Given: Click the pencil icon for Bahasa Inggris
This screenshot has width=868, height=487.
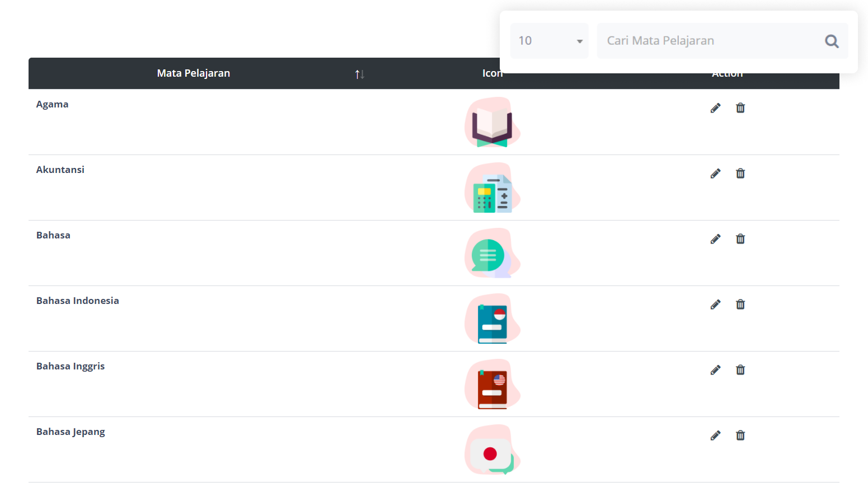Looking at the screenshot, I should coord(715,370).
